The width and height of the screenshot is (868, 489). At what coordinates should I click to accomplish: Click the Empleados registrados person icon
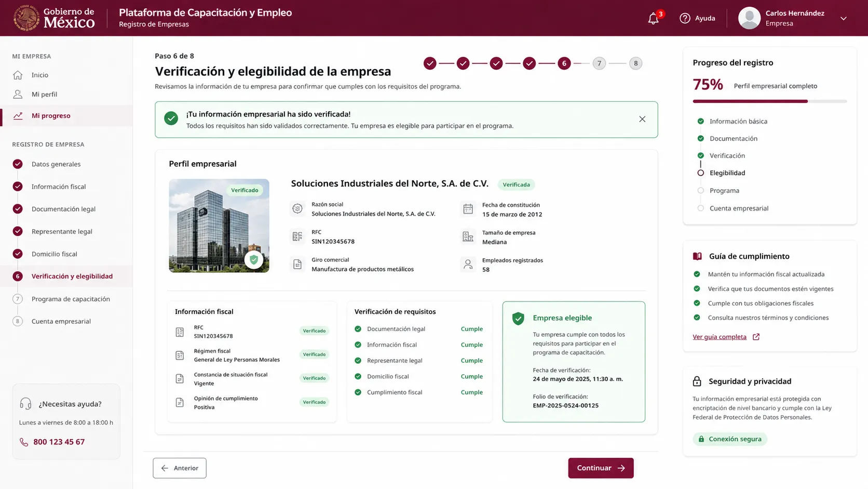468,264
